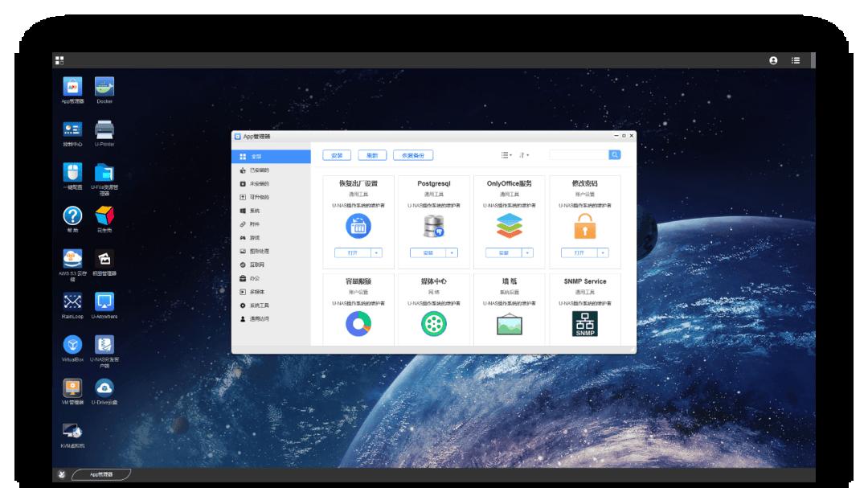Open the VirtualBox desktop icon
This screenshot has height=488, width=868.
(x=72, y=345)
